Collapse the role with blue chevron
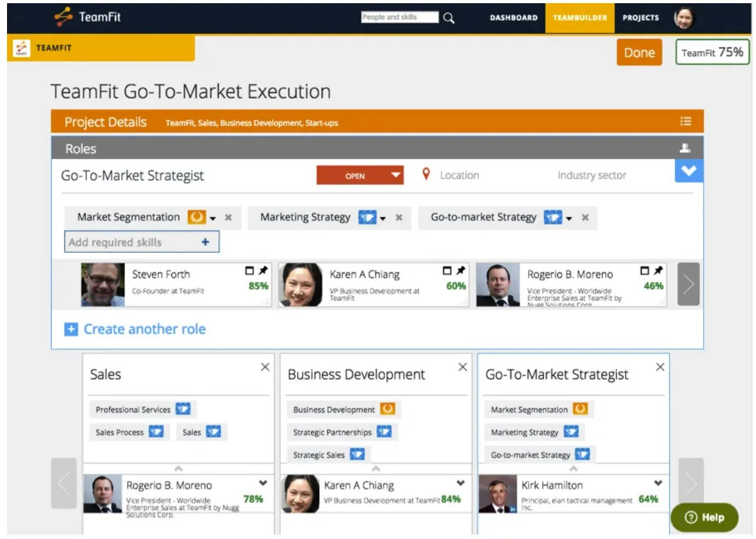 pyautogui.click(x=689, y=171)
